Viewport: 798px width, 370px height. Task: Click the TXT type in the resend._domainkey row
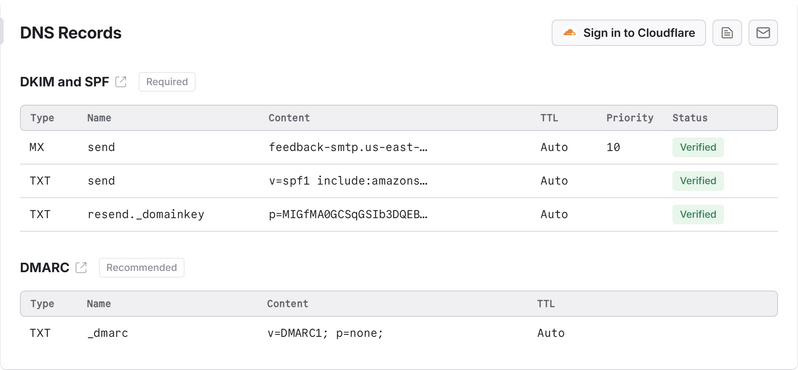(40, 215)
